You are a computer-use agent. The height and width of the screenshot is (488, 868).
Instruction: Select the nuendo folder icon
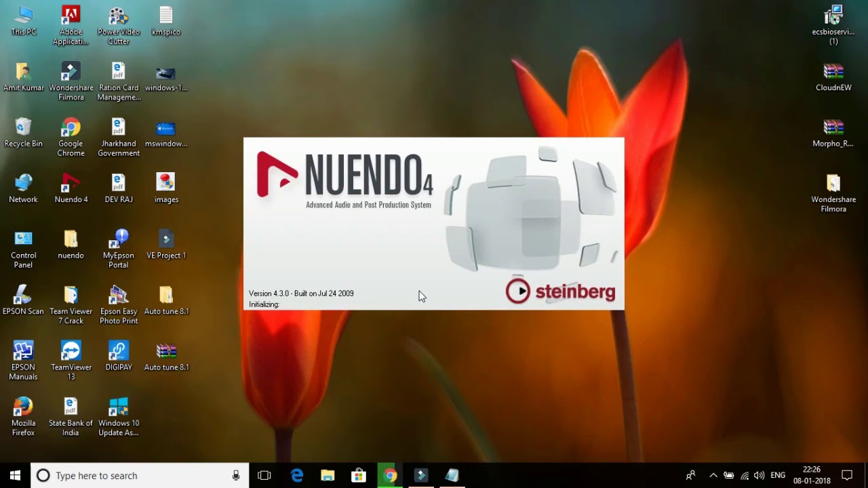71,244
